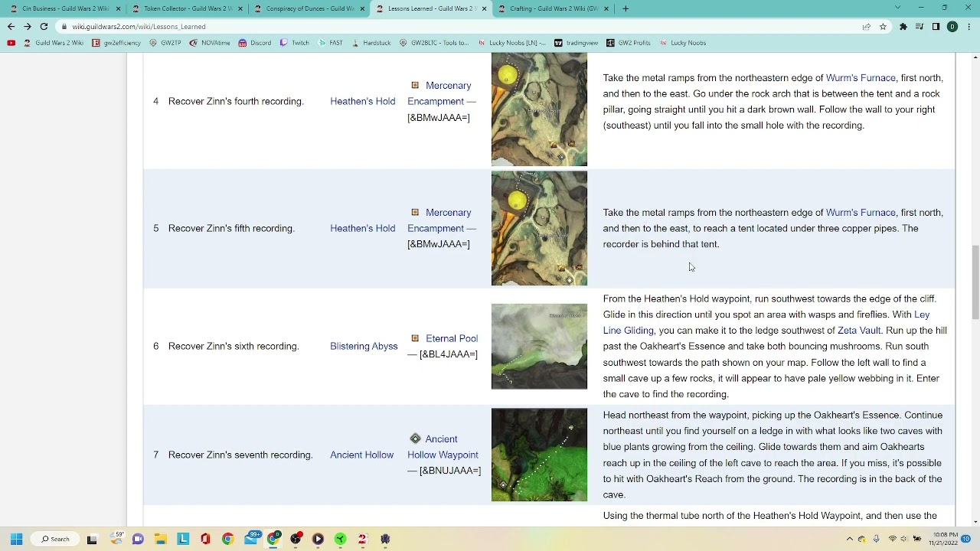Open the Chrome profile avatar D
The height and width of the screenshot is (551, 980).
coord(952,27)
